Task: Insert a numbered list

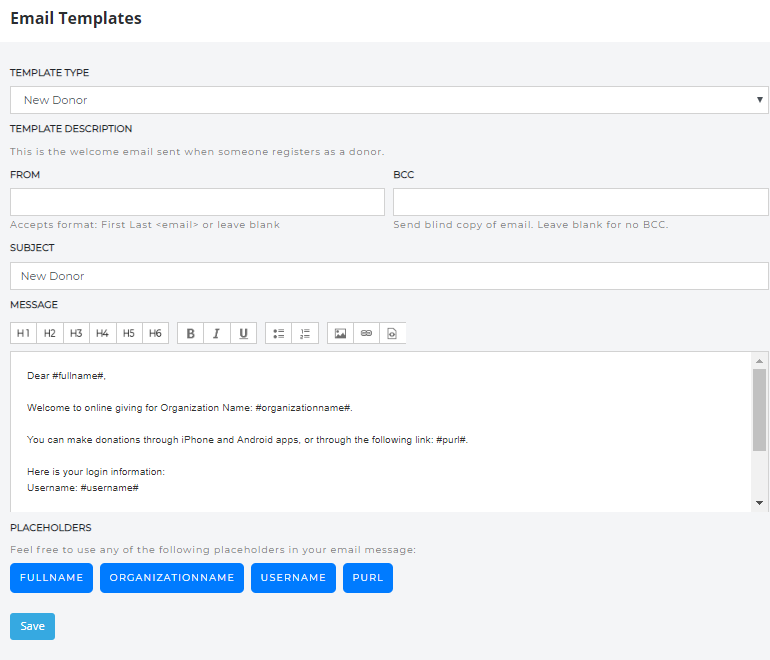Action: point(305,333)
